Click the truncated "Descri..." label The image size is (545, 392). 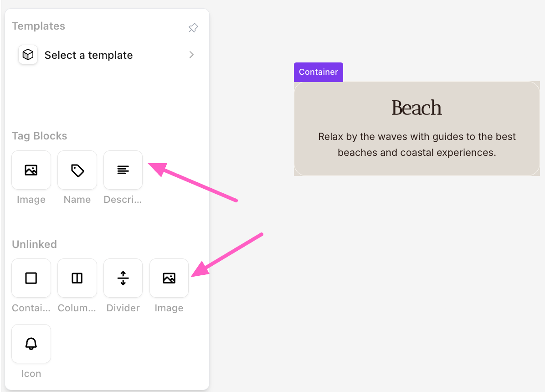123,200
